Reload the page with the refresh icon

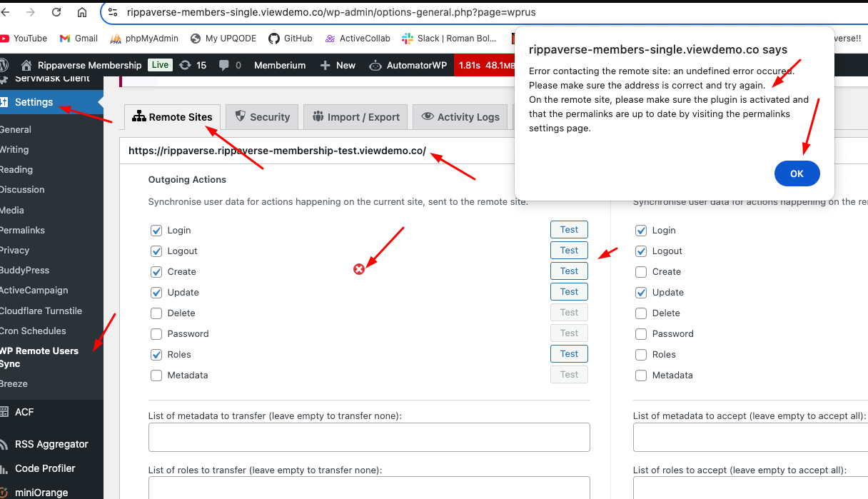coord(56,13)
